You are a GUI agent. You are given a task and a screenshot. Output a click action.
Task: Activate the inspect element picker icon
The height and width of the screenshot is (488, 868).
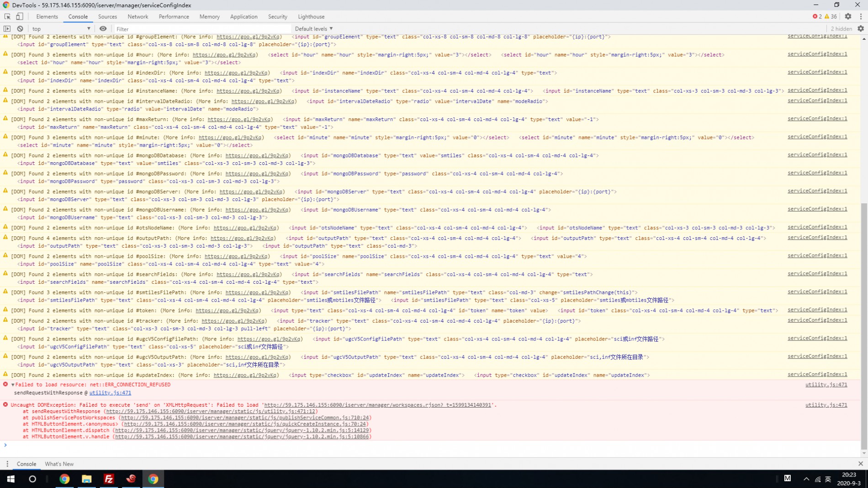coord(7,16)
